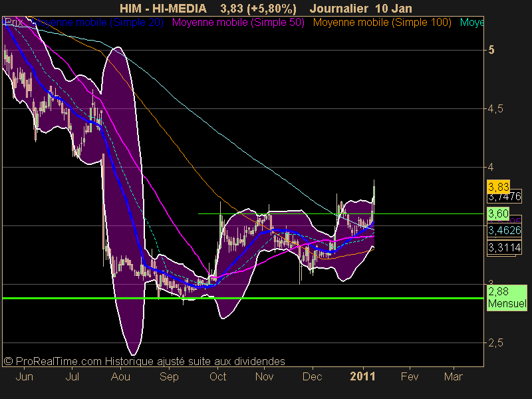Click the Jul date axis label
Image resolution: width=532 pixels, height=399 pixels.
pyautogui.click(x=72, y=376)
